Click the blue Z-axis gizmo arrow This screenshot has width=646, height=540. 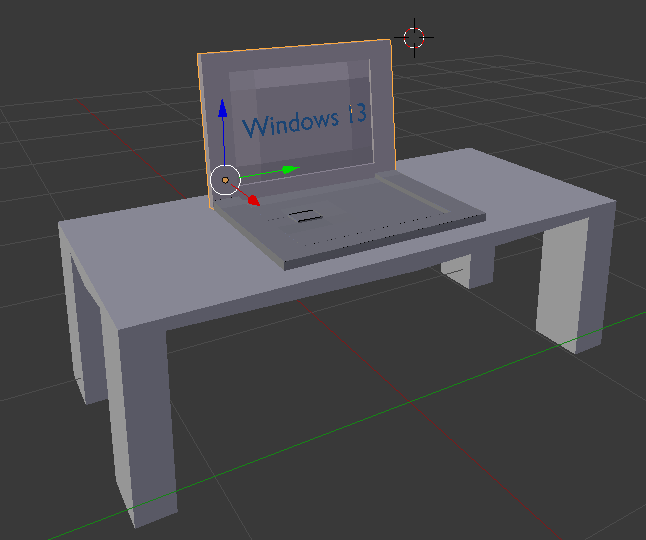pos(223,108)
